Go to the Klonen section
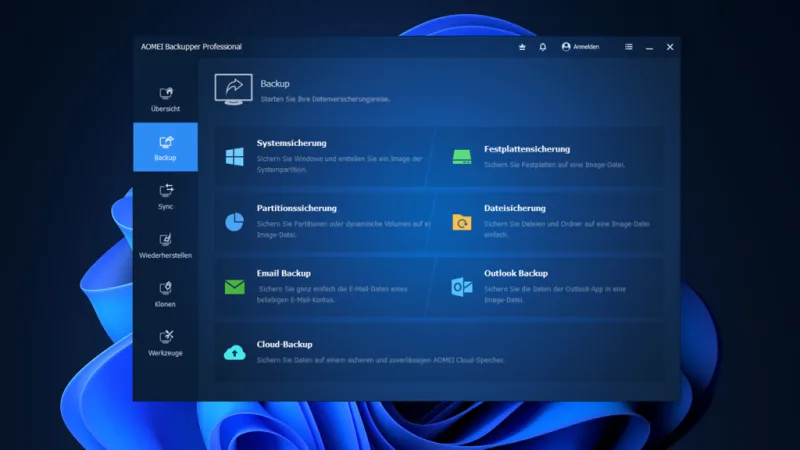The width and height of the screenshot is (800, 450). pyautogui.click(x=165, y=294)
